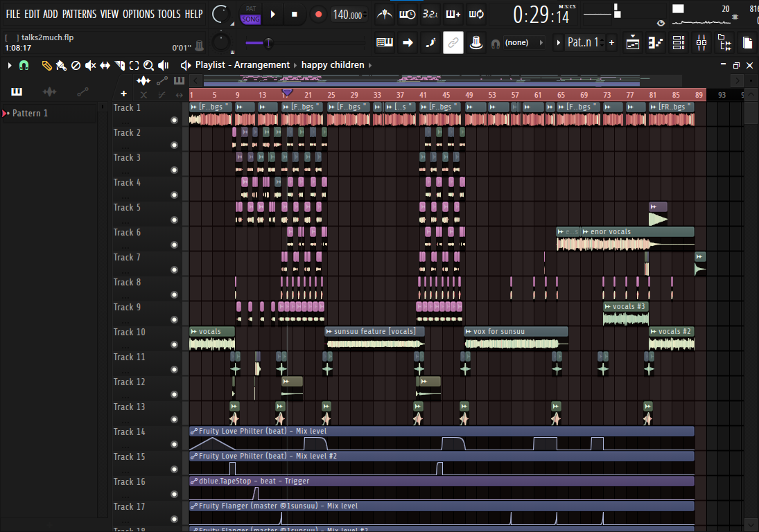This screenshot has height=532, width=759.
Task: Select the Delete tool
Action: click(x=76, y=65)
